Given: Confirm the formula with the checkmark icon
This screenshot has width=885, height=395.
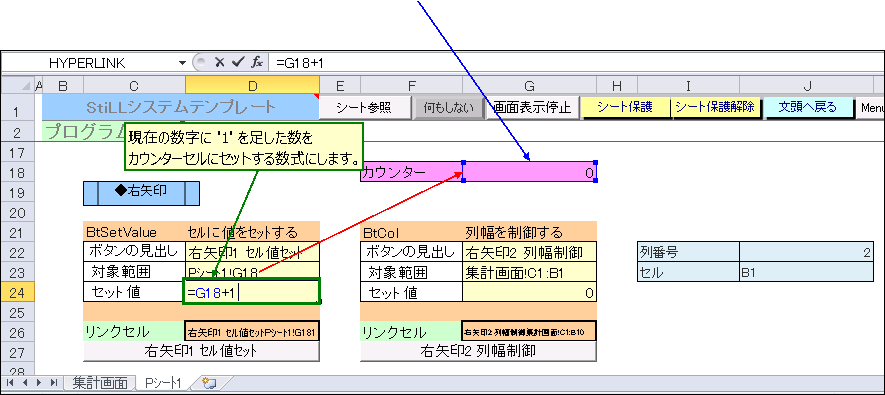Looking at the screenshot, I should 238,62.
